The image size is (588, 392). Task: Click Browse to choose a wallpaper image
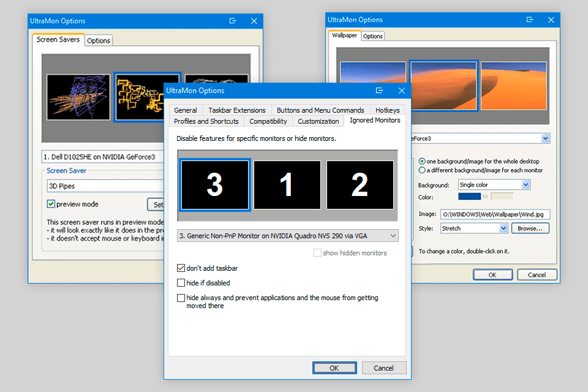(x=530, y=227)
